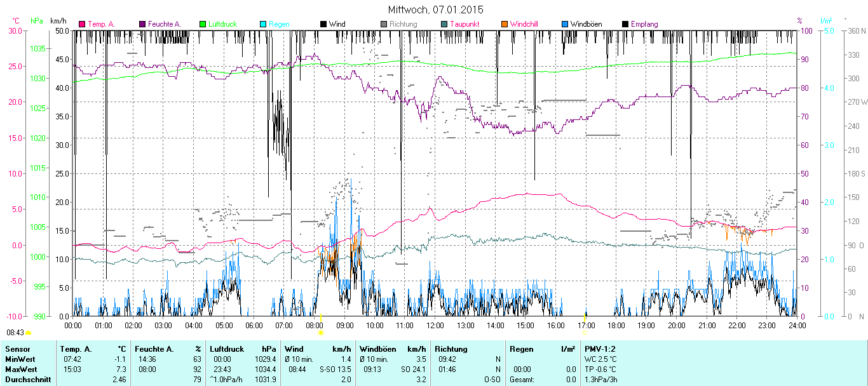The height and width of the screenshot is (386, 868).
Task: Select the 12:00 time axis label
Action: pos(435,325)
